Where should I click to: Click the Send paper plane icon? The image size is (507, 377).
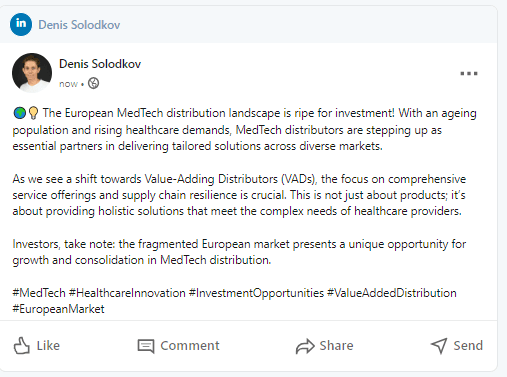(439, 346)
